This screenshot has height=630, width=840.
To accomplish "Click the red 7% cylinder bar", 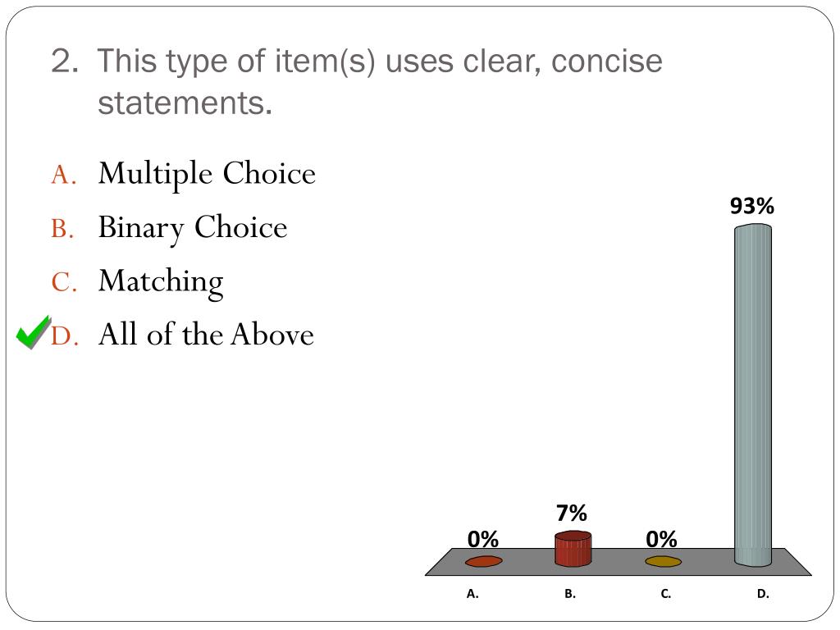I will (x=573, y=549).
